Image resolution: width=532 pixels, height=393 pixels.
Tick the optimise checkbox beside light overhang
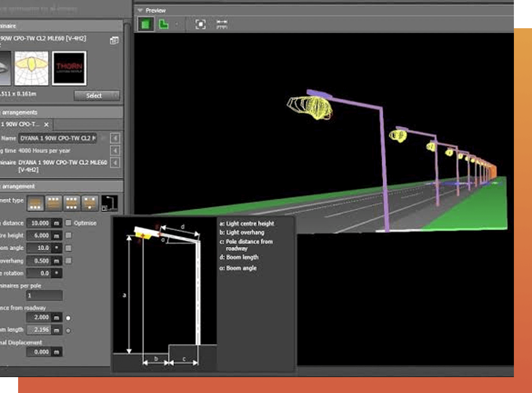68,261
